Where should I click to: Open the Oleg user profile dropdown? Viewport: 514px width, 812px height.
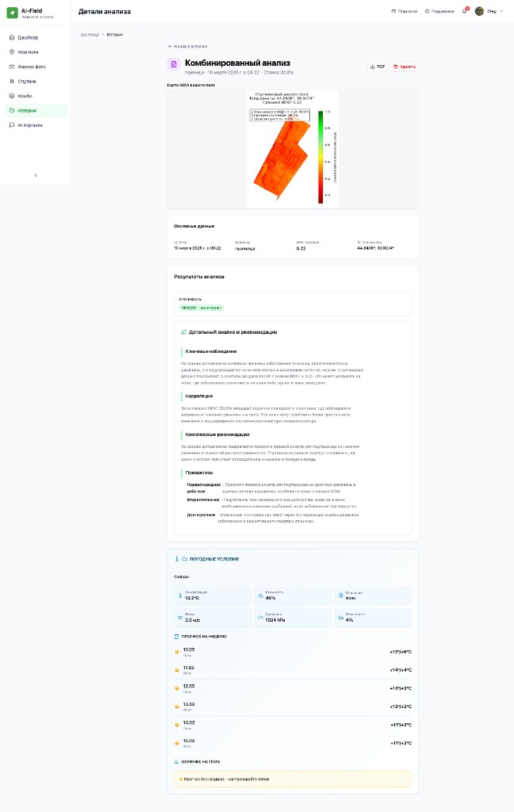(x=489, y=11)
